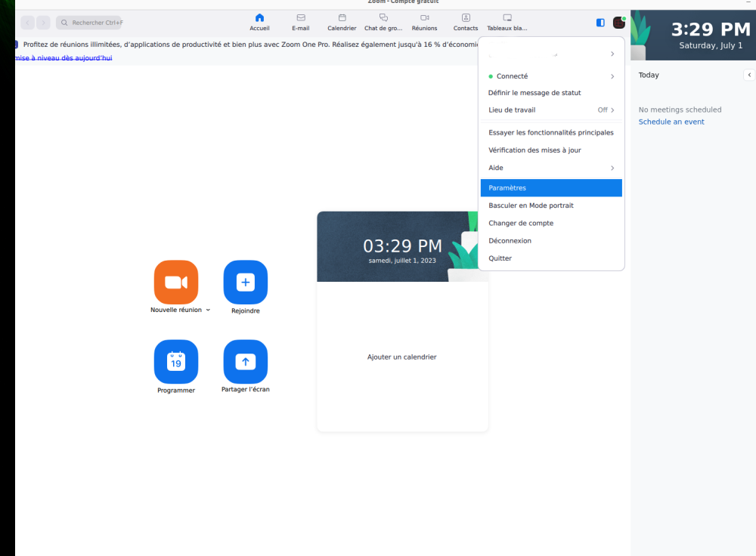
Task: Open the Réunions tab
Action: [x=424, y=22]
